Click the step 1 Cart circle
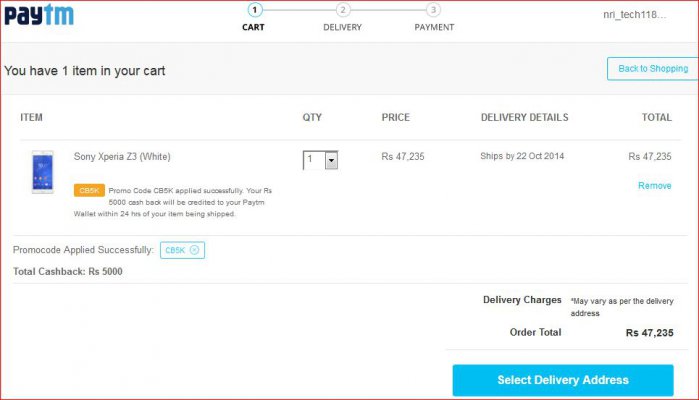The height and width of the screenshot is (400, 699). 255,10
